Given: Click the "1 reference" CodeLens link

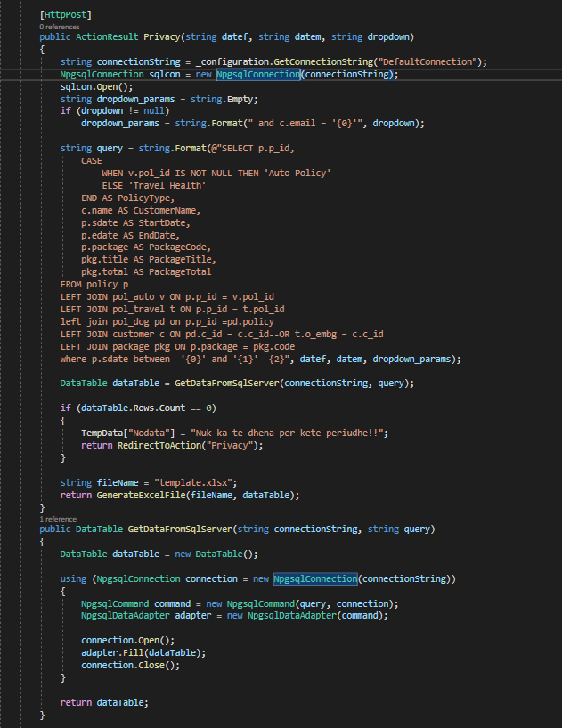Looking at the screenshot, I should (58, 517).
